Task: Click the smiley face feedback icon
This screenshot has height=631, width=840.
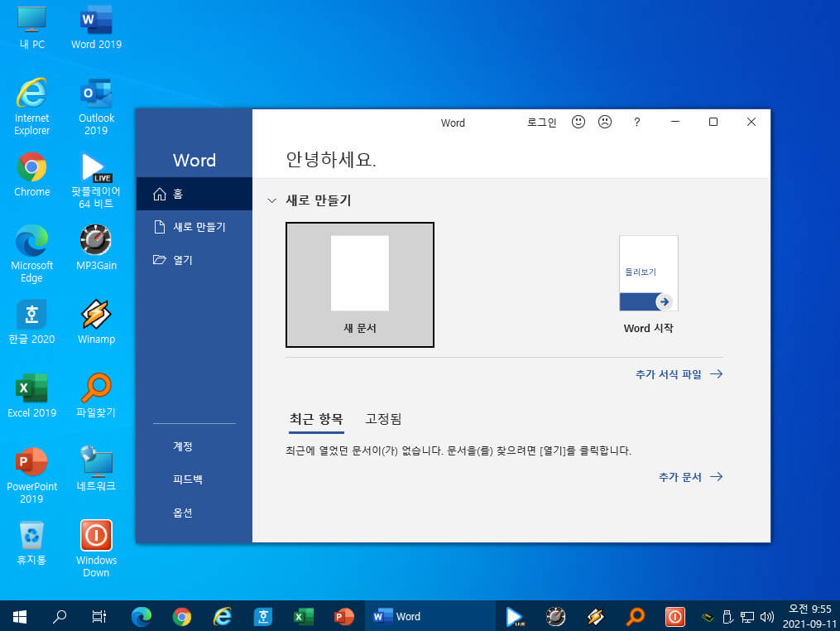Action: (x=578, y=123)
